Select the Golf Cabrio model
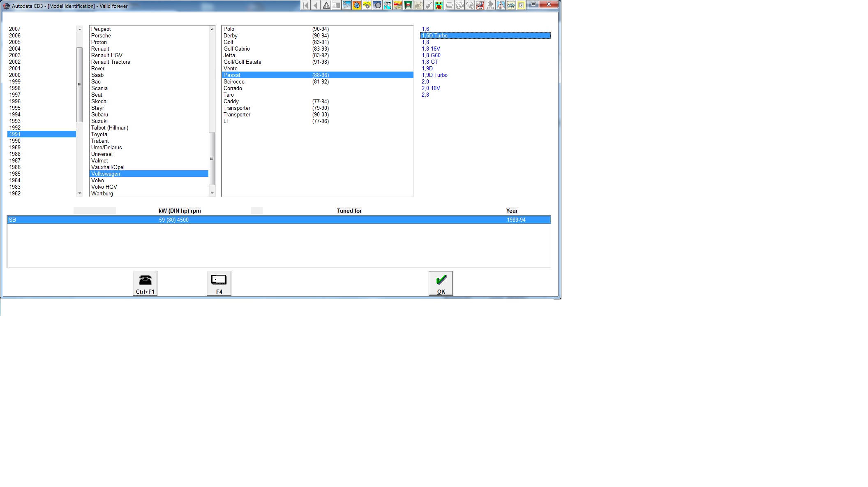 coord(236,49)
